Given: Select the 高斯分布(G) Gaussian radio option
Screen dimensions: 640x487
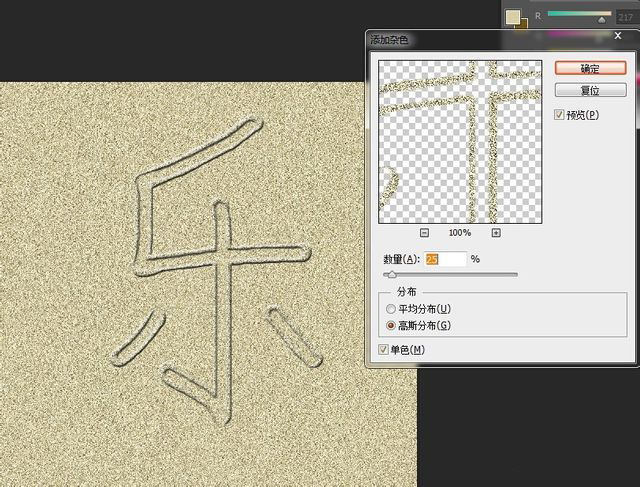Looking at the screenshot, I should (392, 325).
